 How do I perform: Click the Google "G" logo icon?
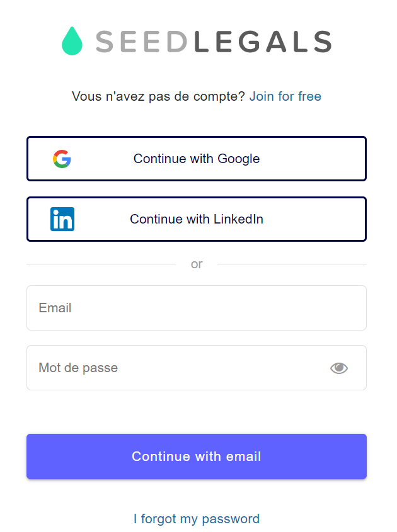[62, 159]
